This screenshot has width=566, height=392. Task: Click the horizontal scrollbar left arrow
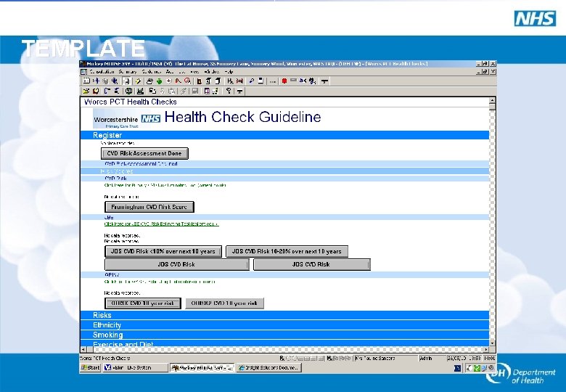[x=83, y=349]
